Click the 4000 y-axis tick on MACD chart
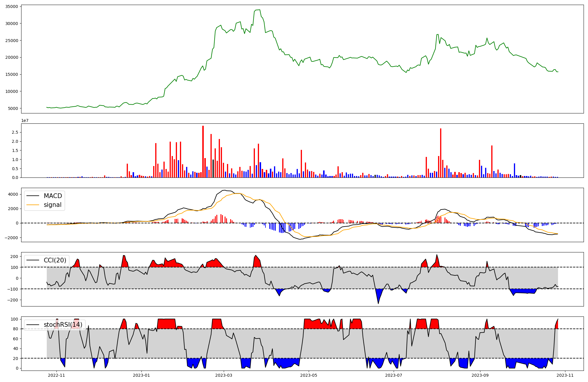 (x=13, y=194)
